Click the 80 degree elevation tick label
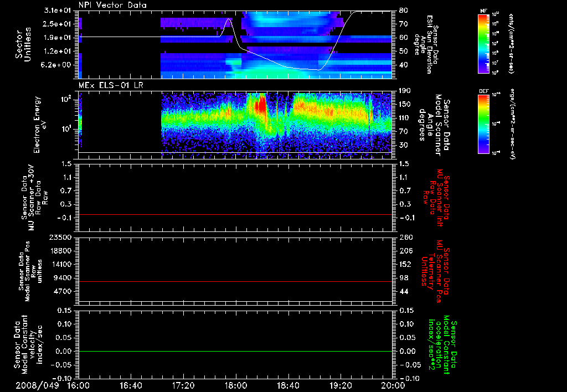Screen dimensions: 567x392 [404, 11]
